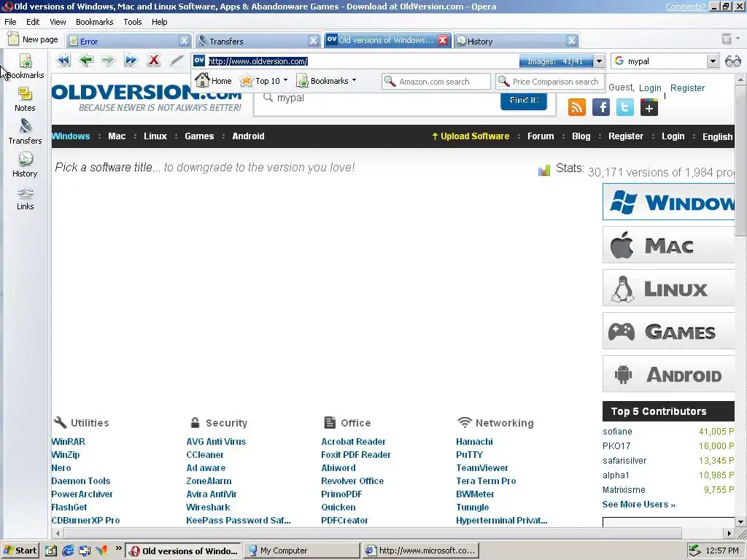The width and height of the screenshot is (747, 560).
Task: Open the OldVersion Twitter icon
Action: coord(625,107)
